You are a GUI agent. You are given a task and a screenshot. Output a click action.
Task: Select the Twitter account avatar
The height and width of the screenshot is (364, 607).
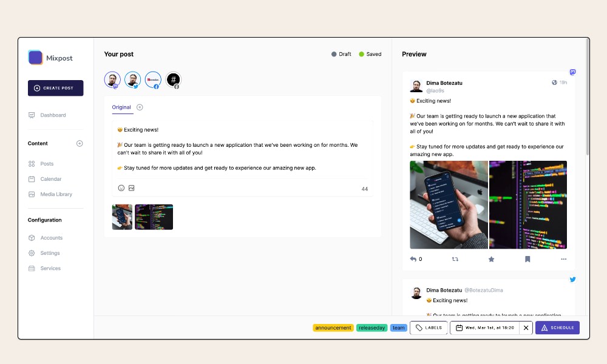[x=132, y=79]
